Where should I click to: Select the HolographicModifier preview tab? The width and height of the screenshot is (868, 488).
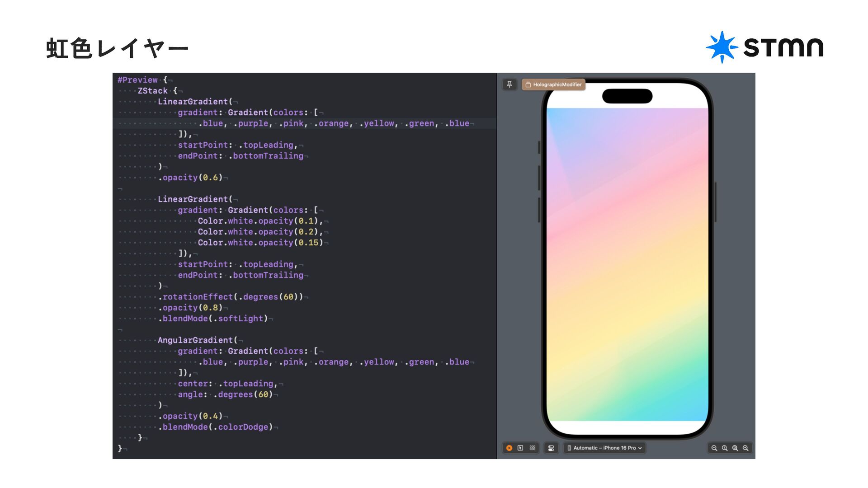pos(553,84)
